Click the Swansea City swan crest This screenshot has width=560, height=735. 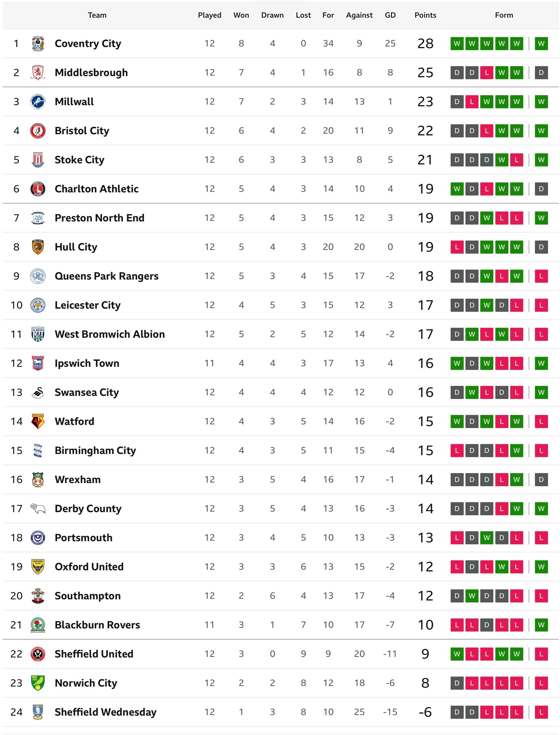pyautogui.click(x=38, y=392)
